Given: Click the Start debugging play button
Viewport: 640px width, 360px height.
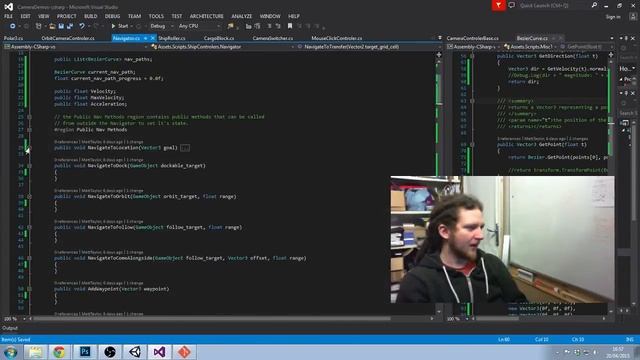Looking at the screenshot, I should pyautogui.click(x=120, y=26).
